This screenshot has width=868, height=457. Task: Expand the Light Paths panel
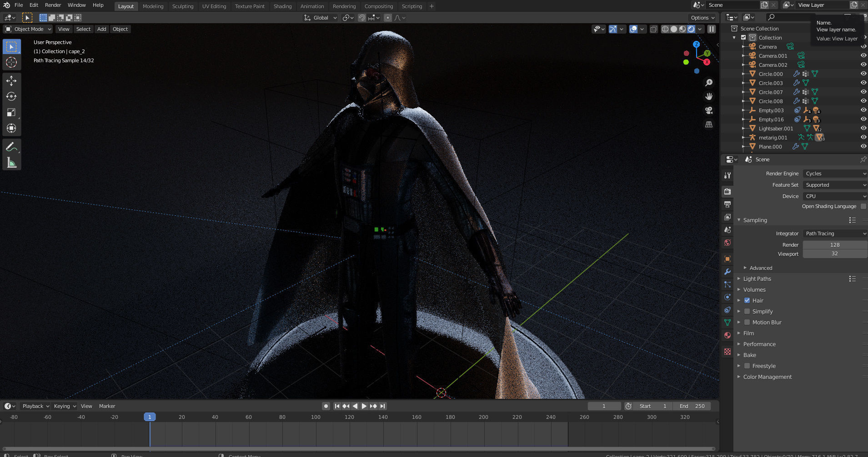coord(757,278)
